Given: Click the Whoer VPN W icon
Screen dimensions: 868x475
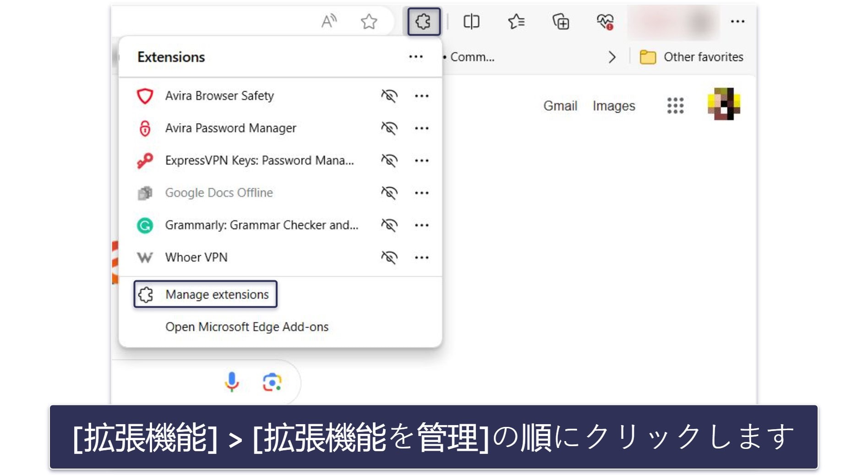Looking at the screenshot, I should (145, 257).
